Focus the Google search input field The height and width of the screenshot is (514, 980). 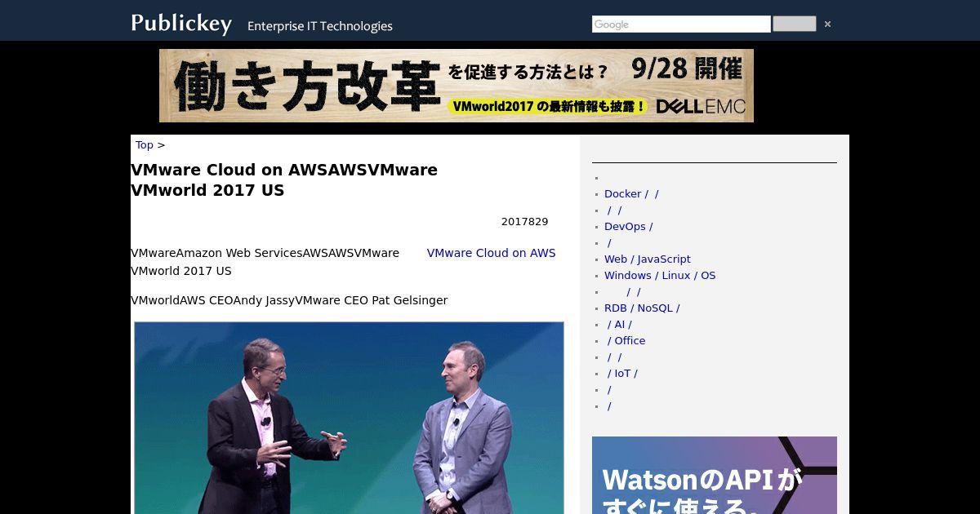point(681,24)
